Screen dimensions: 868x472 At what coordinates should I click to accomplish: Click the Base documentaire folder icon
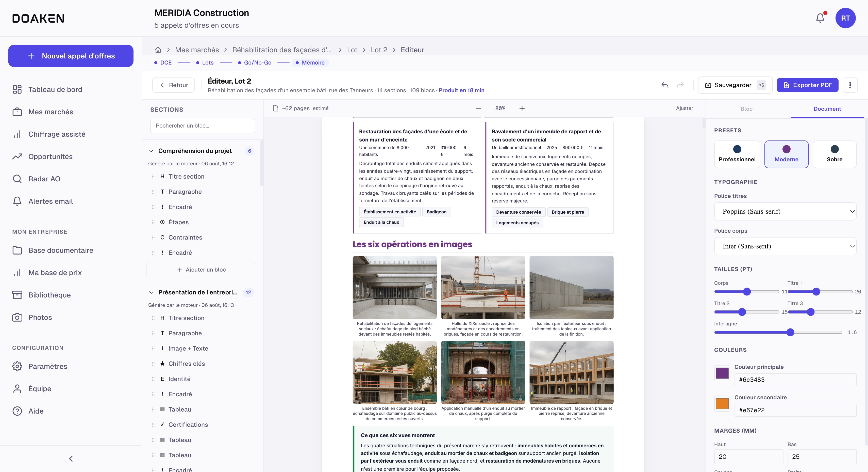pos(17,250)
